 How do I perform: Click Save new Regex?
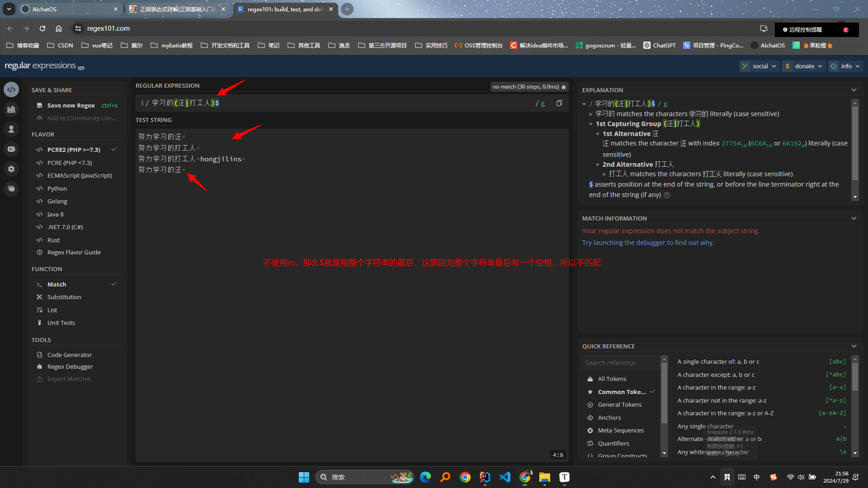71,105
